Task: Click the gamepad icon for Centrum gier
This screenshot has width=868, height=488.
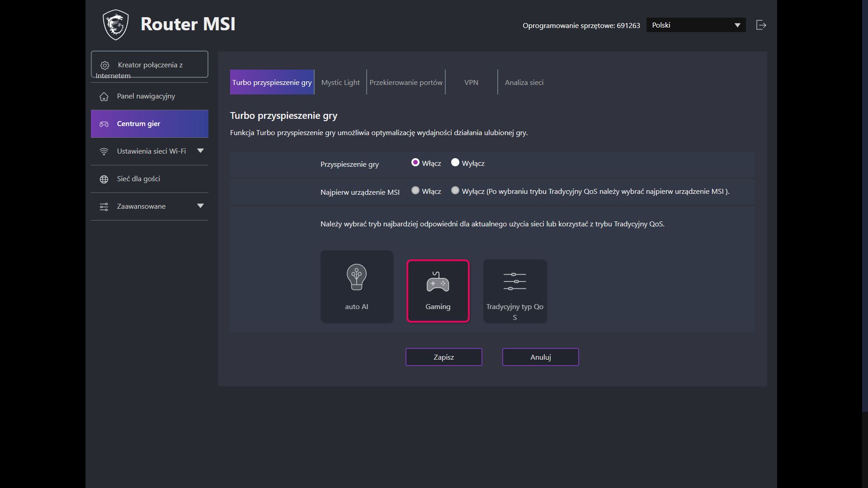Action: 104,124
